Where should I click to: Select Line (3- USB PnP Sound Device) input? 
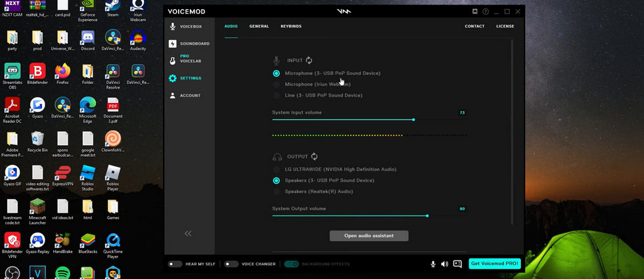318,95
